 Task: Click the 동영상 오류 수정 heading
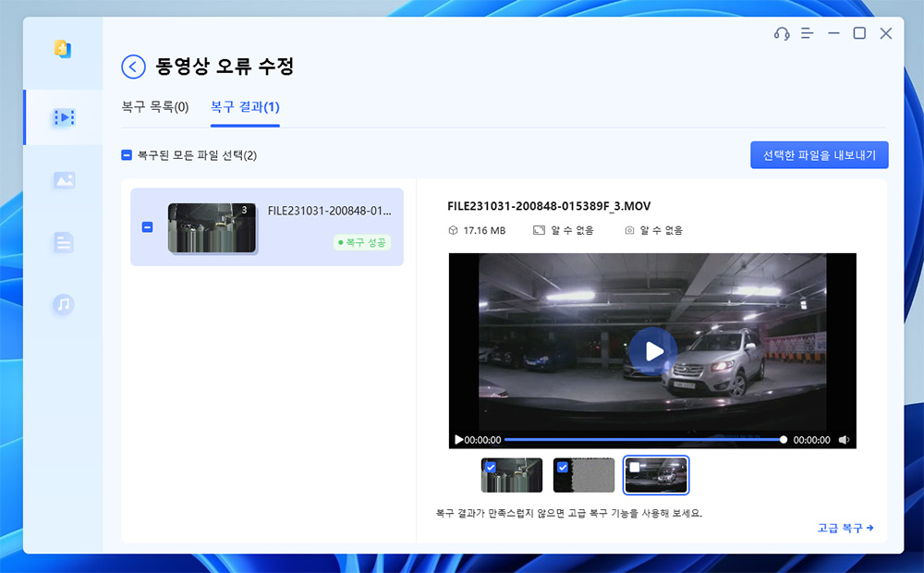pos(225,66)
